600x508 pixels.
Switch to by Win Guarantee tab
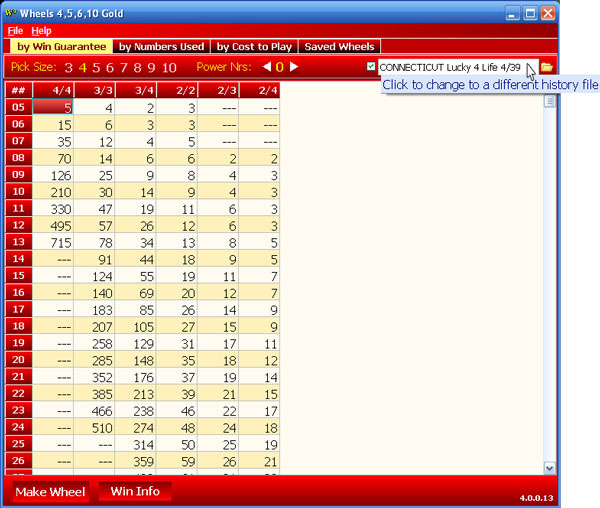pyautogui.click(x=61, y=46)
